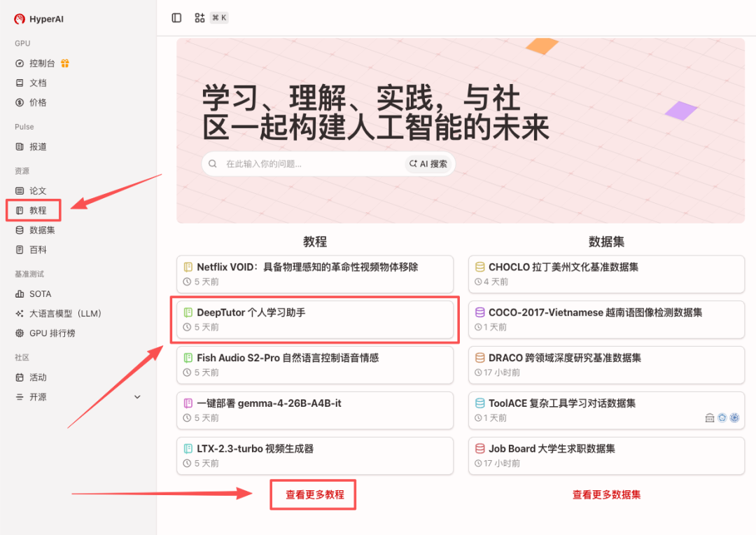This screenshot has height=535, width=756.
Task: Open the 报道 news icon under Pulse
Action: 20,146
